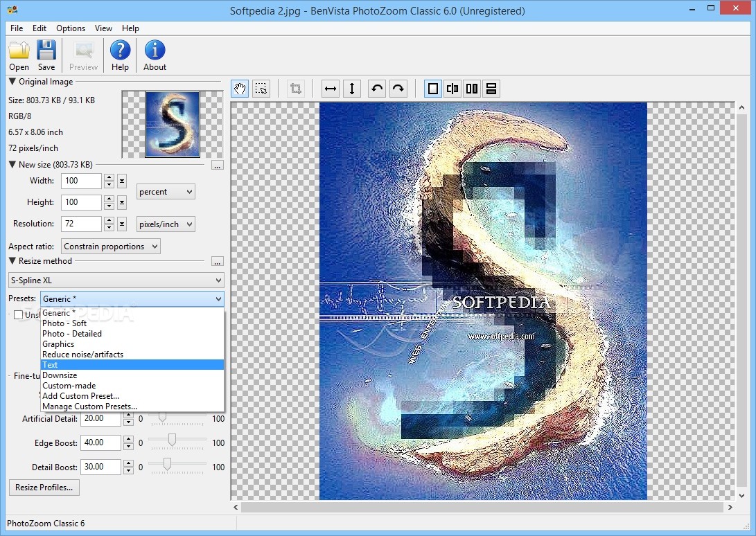Click the Artificial Detail slider
This screenshot has width=756, height=536.
(177, 418)
